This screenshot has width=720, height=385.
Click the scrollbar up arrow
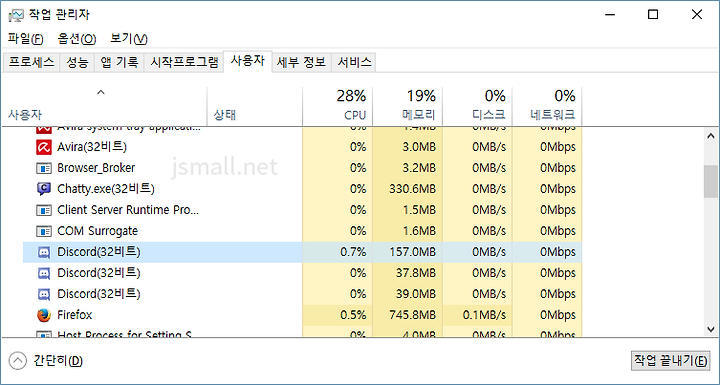[x=711, y=136]
